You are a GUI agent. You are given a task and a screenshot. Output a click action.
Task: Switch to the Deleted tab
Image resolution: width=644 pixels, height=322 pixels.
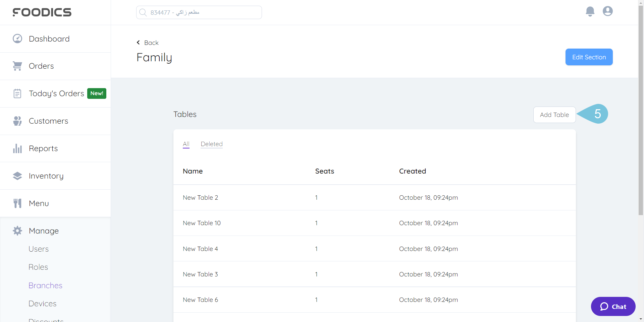[211, 144]
